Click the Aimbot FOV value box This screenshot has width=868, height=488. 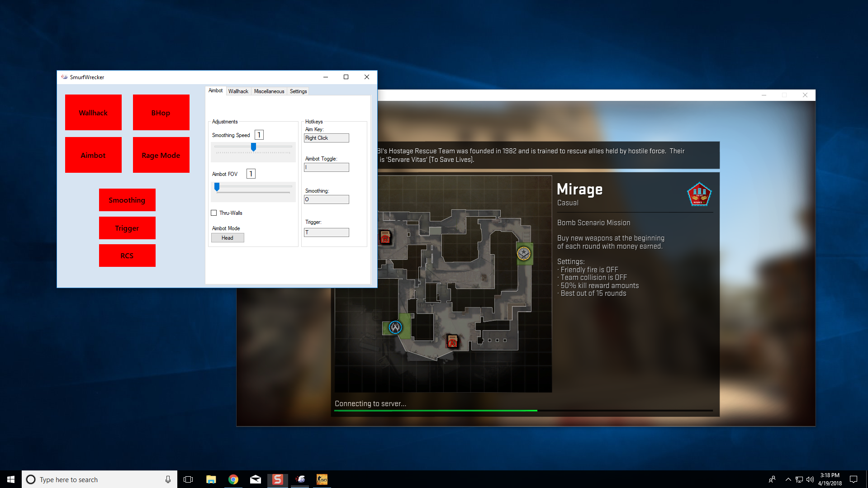tap(251, 174)
